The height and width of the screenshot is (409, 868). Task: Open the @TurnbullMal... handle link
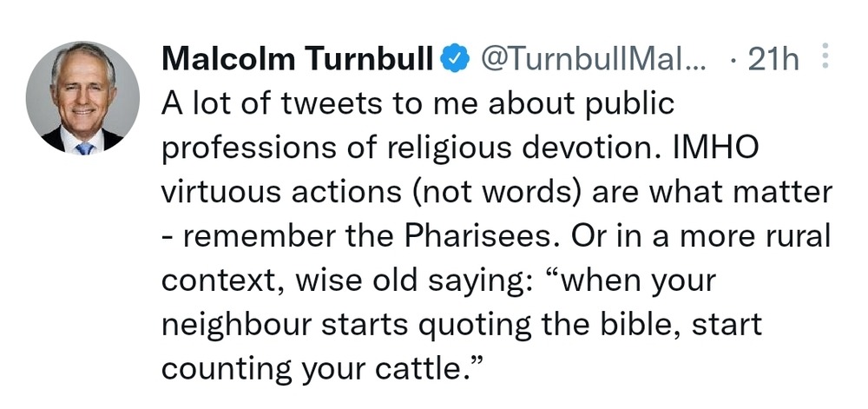tap(589, 59)
